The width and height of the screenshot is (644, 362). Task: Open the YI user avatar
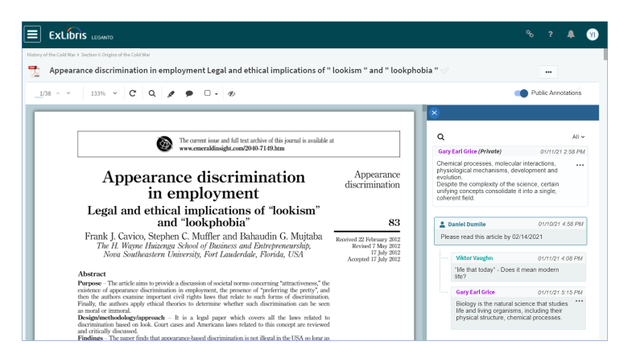[x=592, y=34]
